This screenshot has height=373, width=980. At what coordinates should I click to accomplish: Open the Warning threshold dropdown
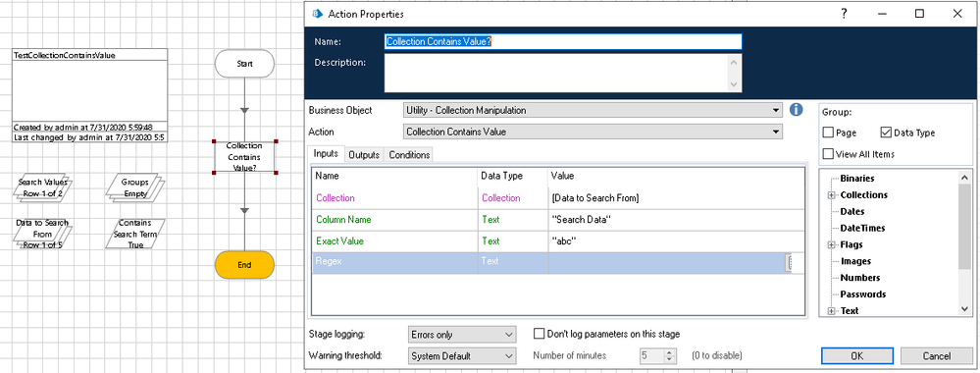[462, 356]
